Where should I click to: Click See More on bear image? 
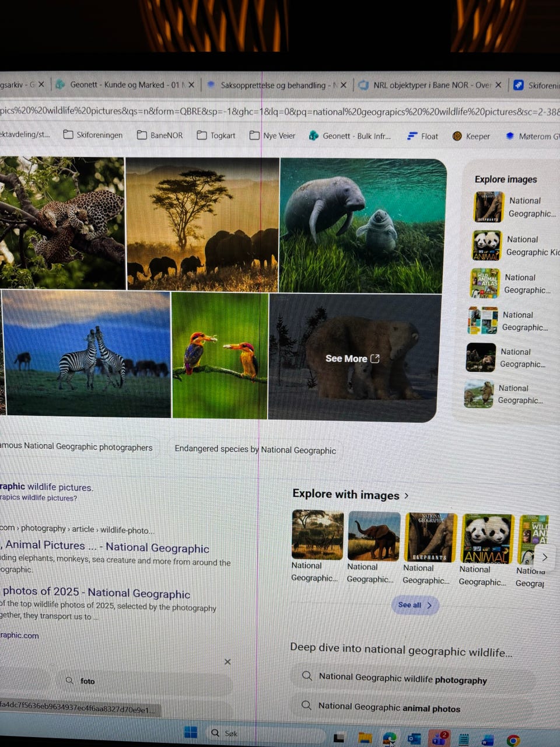(x=352, y=358)
